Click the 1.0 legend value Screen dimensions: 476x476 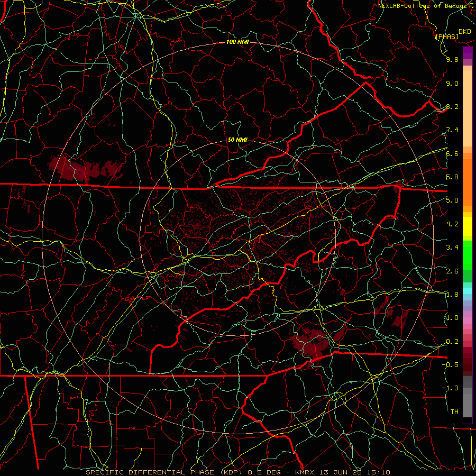pos(452,318)
